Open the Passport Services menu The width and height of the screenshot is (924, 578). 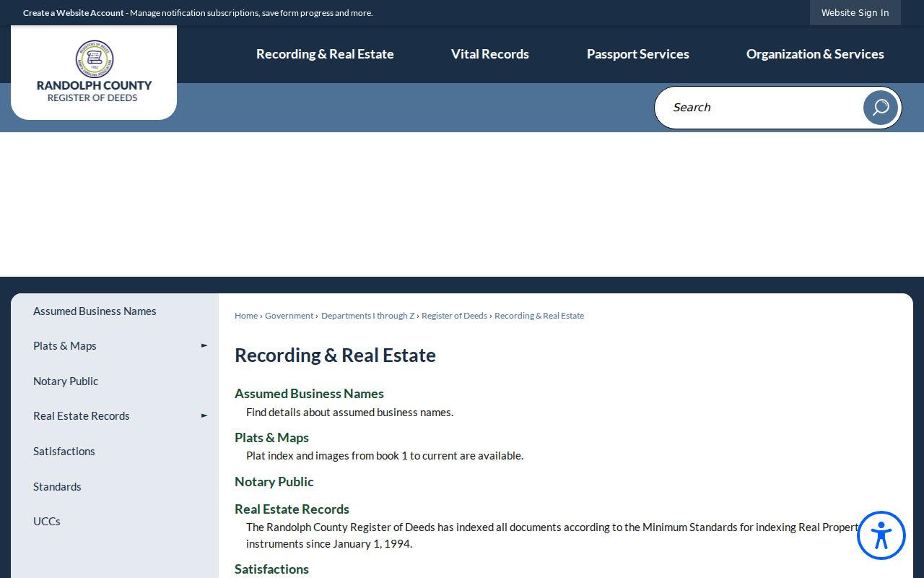coord(638,54)
